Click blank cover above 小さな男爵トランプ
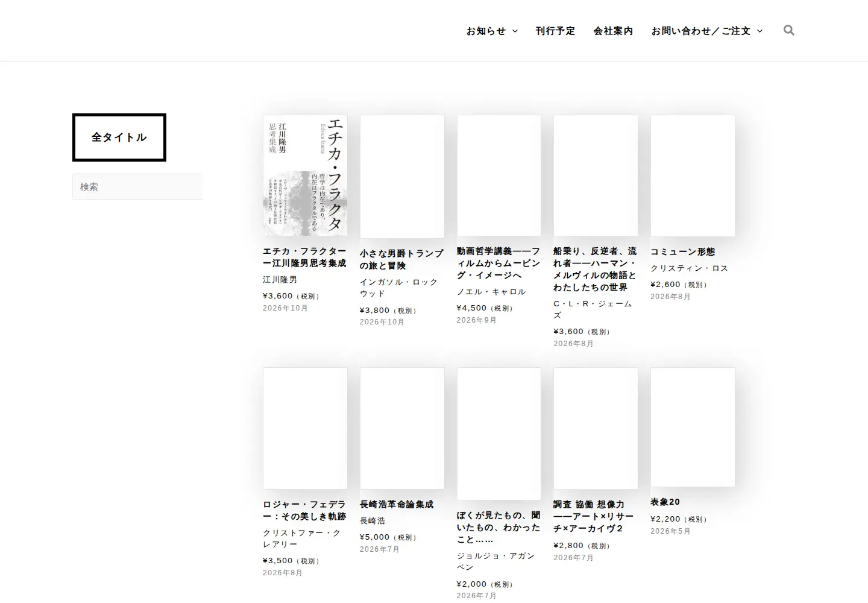 point(402,177)
